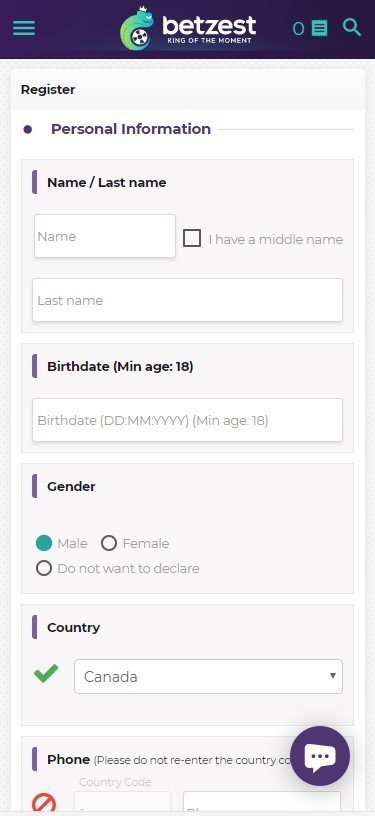Focus the Name input field
This screenshot has width=375, height=816.
pyautogui.click(x=105, y=236)
